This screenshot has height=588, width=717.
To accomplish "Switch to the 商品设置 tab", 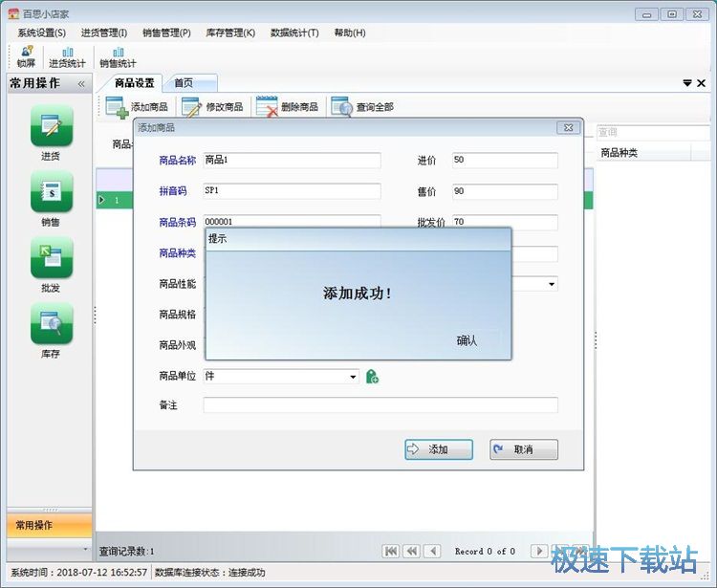I will tap(135, 83).
